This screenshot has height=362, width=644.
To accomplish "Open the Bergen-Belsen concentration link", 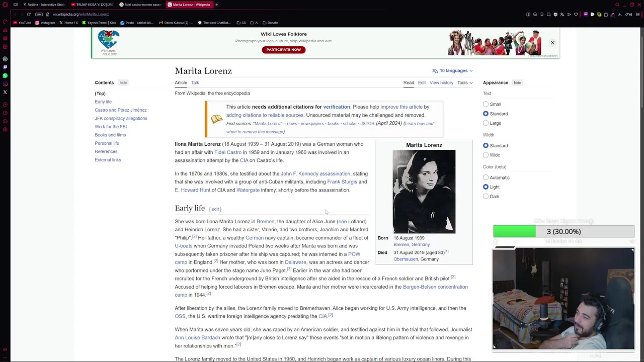I will [435, 287].
